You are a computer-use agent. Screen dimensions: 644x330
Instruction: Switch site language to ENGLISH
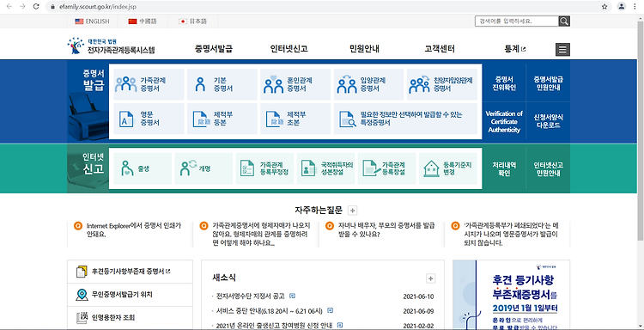pyautogui.click(x=92, y=21)
